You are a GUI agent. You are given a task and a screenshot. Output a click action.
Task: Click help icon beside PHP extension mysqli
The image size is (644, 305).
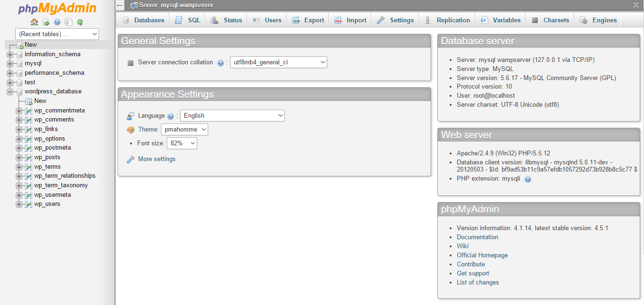point(528,179)
